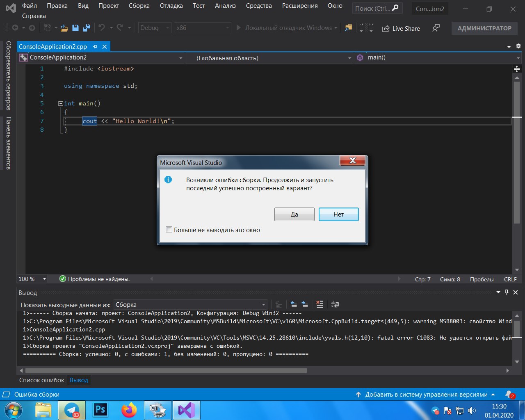The image size is (525, 420).
Task: Toggle auto-hide pin of Output panel
Action: (x=507, y=292)
